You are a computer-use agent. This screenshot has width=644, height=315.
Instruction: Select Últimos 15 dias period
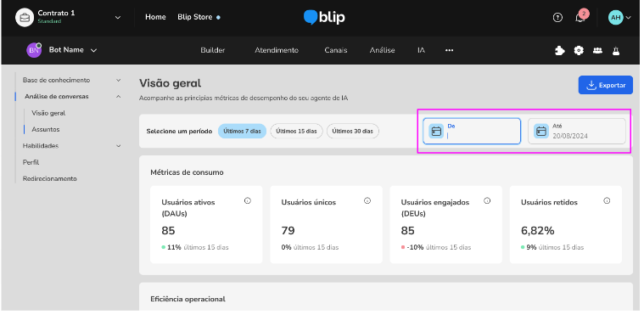[296, 132]
